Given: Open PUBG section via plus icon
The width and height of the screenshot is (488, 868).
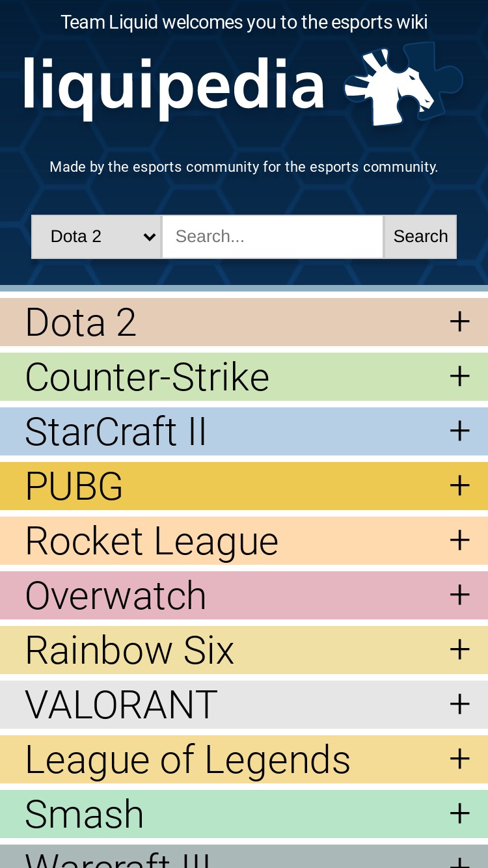Looking at the screenshot, I should click(459, 486).
